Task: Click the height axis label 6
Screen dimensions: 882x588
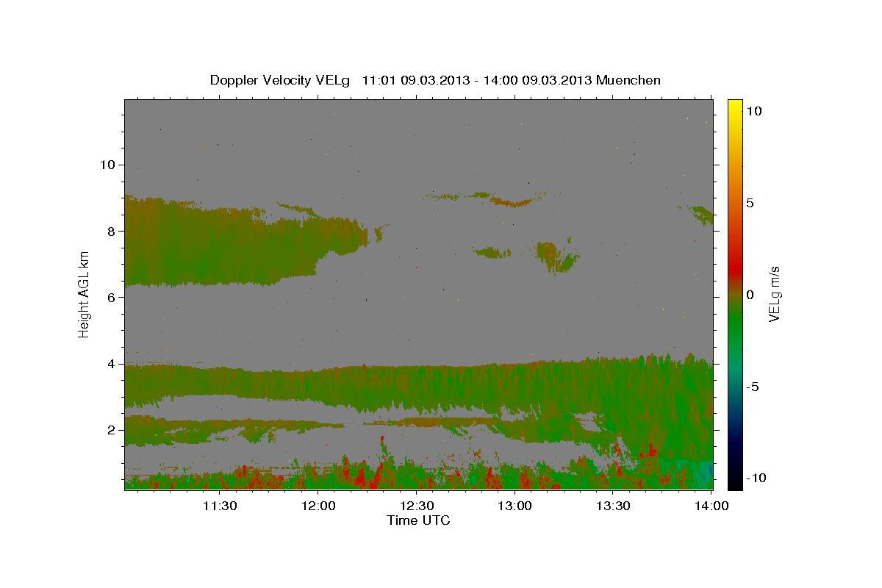Action: [110, 297]
